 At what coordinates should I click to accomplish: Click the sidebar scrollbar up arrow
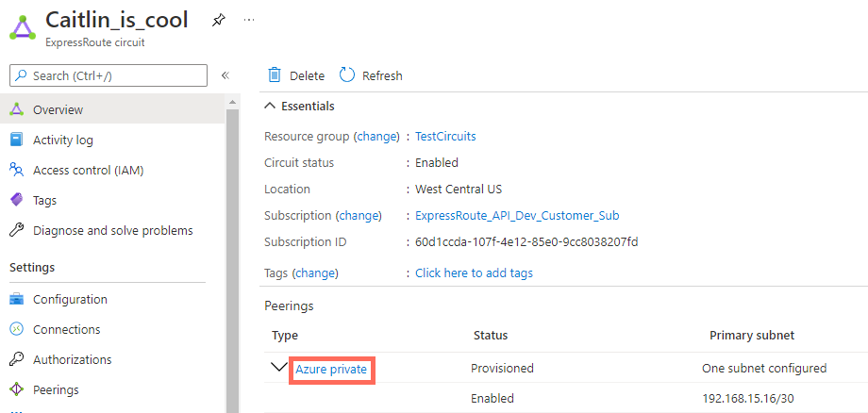pyautogui.click(x=232, y=102)
